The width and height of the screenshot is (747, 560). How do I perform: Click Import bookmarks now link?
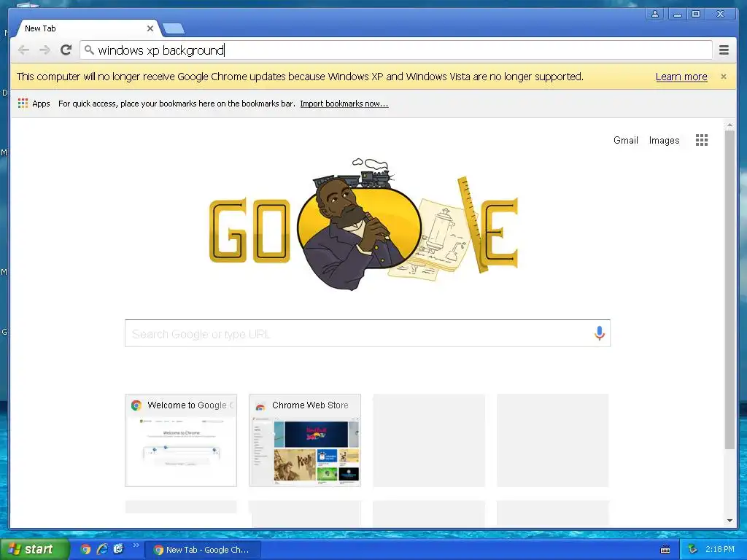coord(344,104)
